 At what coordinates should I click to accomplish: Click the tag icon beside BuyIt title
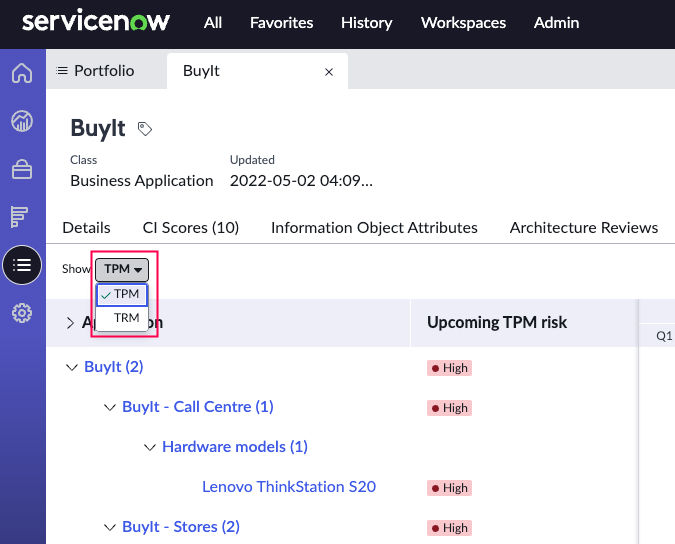[145, 129]
